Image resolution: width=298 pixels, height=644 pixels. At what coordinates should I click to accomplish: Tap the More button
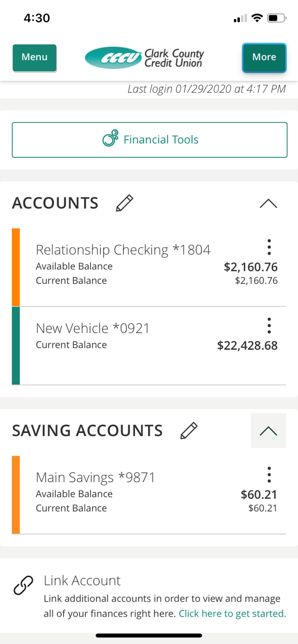tap(264, 58)
